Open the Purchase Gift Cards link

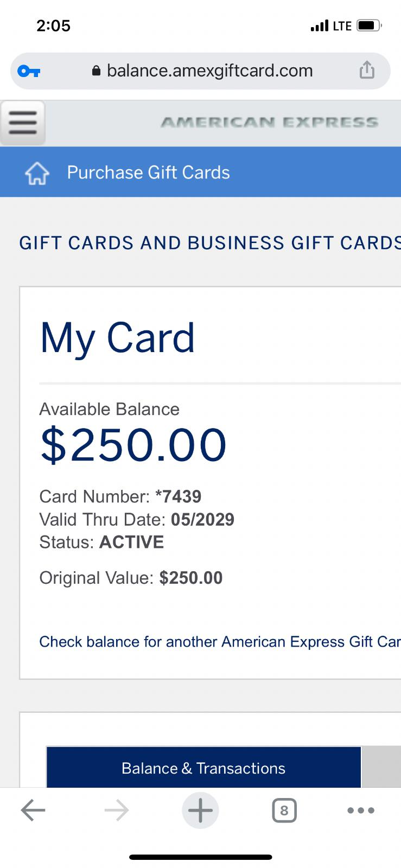[148, 173]
